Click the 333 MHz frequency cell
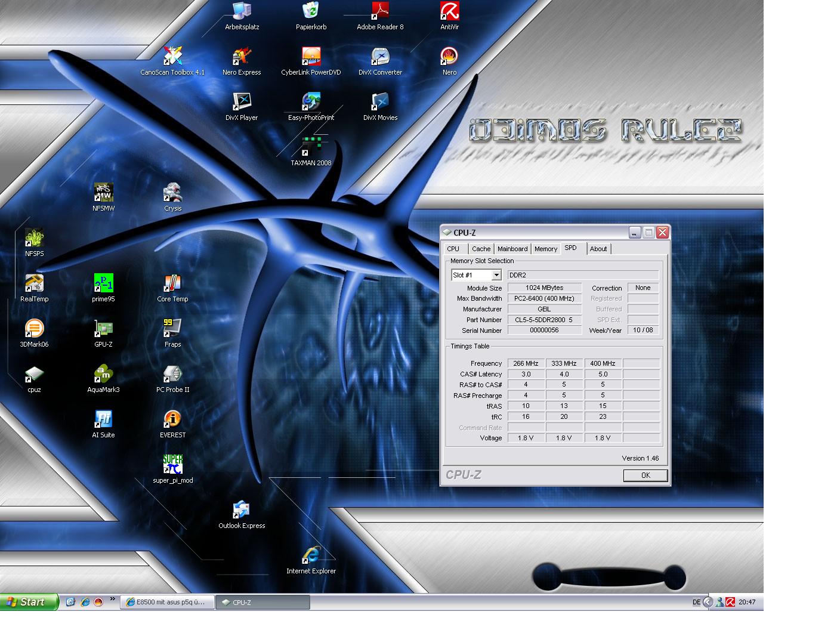Image resolution: width=840 pixels, height=630 pixels. [x=564, y=363]
